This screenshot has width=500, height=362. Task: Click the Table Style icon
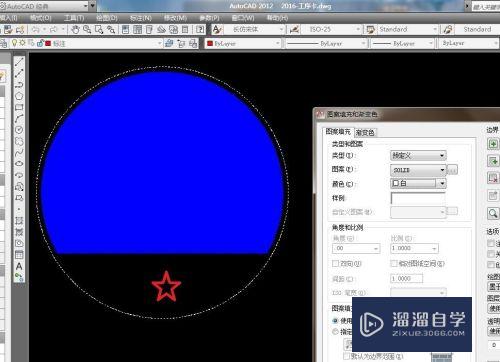click(x=370, y=30)
